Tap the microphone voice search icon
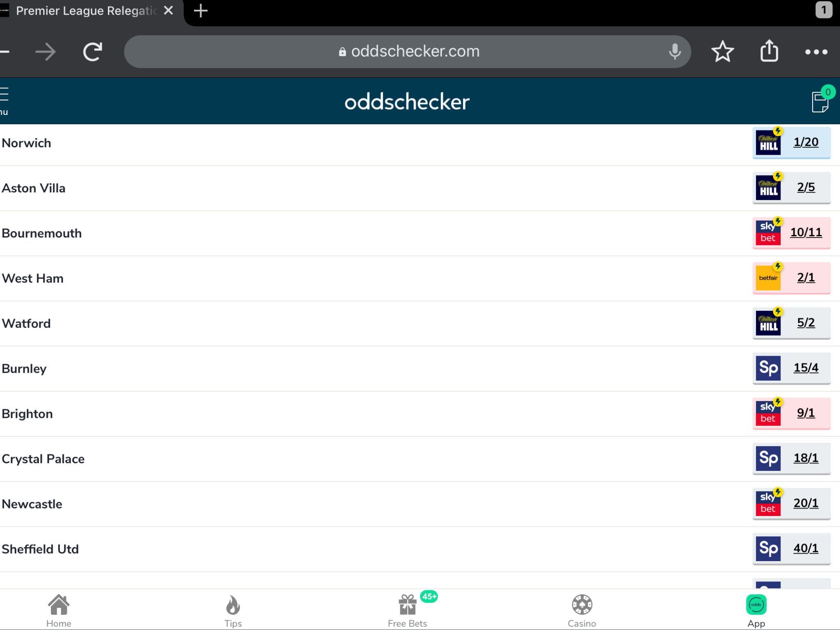Screen dimensions: 840x630 coord(675,52)
